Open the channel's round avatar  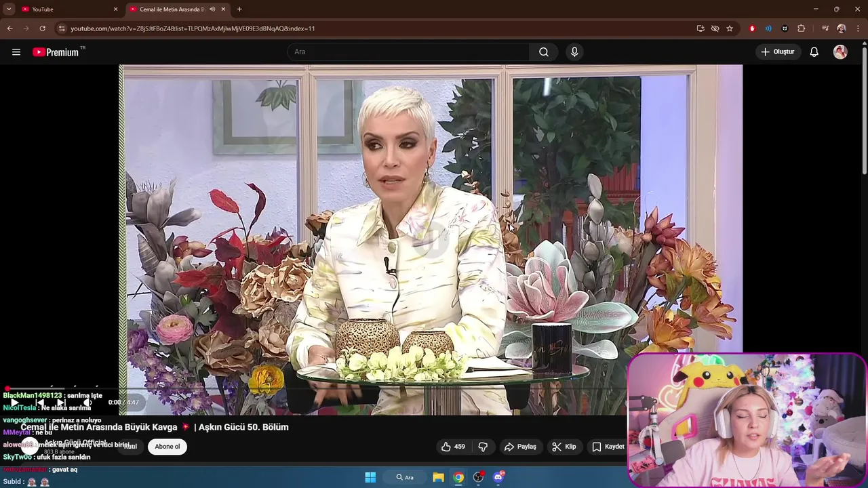[x=28, y=446]
